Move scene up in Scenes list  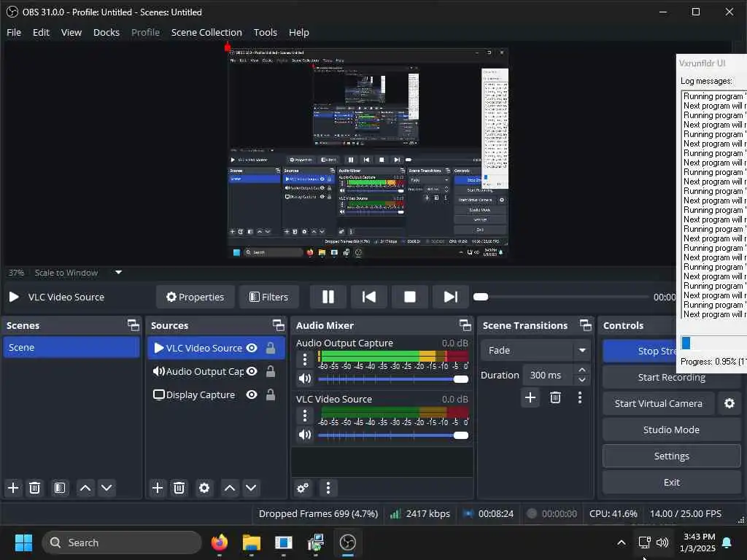click(x=85, y=488)
